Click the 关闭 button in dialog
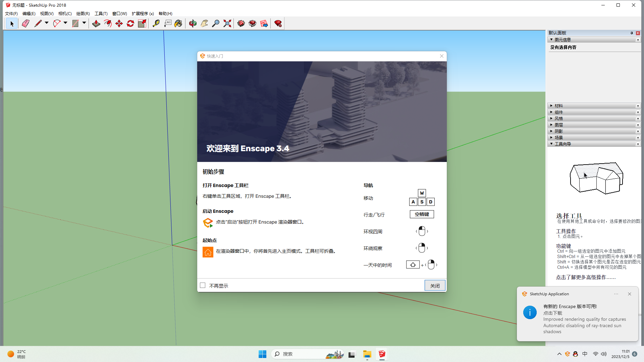 pos(435,286)
